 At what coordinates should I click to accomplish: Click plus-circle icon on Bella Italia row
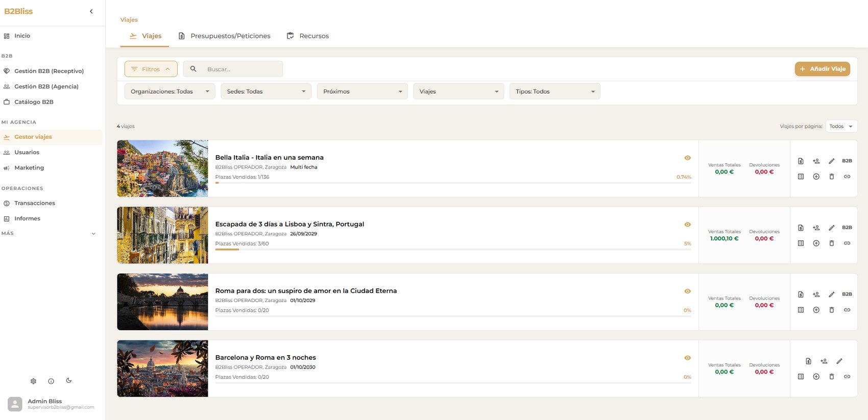pyautogui.click(x=816, y=177)
